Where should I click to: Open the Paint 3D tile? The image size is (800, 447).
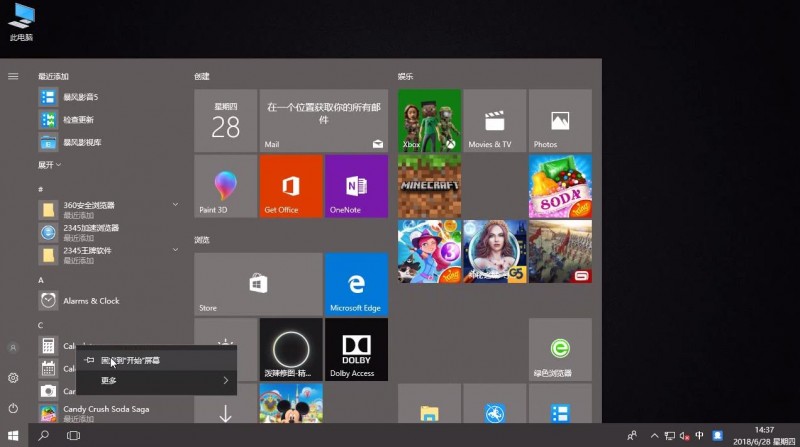pyautogui.click(x=226, y=186)
